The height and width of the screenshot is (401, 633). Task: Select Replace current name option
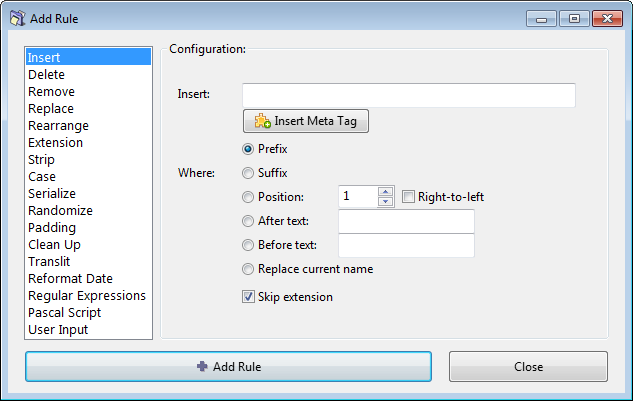point(249,269)
